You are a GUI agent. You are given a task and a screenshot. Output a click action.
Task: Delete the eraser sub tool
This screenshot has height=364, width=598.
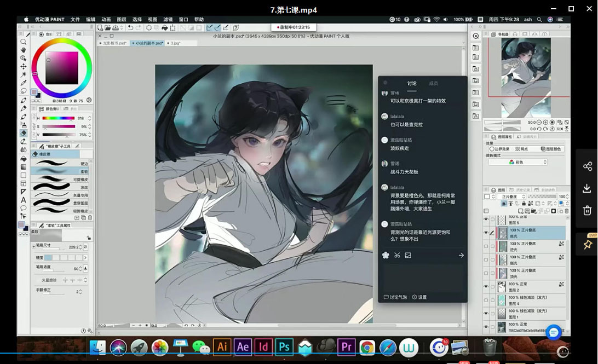point(90,218)
